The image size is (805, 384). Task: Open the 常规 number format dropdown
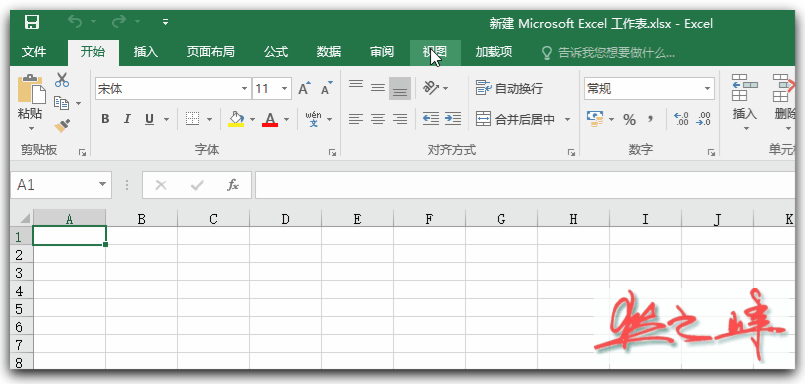(708, 89)
